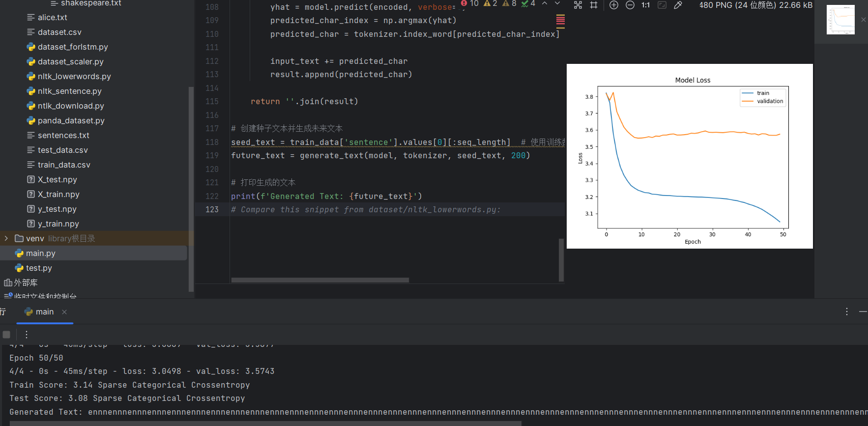Open nltk_lowerwords.py in the project tree
Image resolution: width=868 pixels, height=426 pixels.
tap(74, 76)
